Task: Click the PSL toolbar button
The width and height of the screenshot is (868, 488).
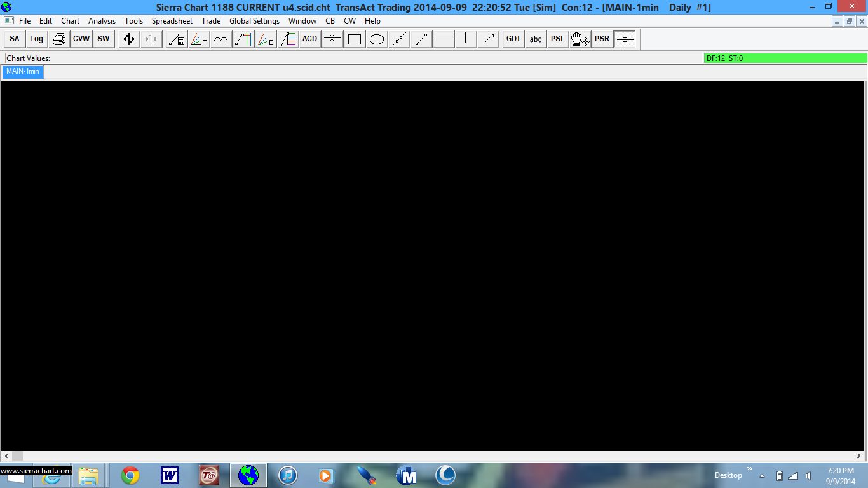Action: pos(558,39)
